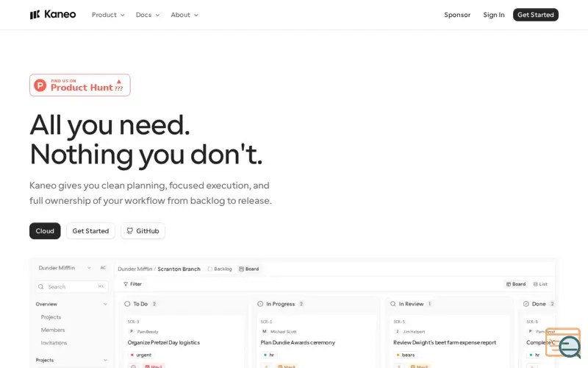588x368 pixels.
Task: Click the bears label tag
Action: point(406,355)
